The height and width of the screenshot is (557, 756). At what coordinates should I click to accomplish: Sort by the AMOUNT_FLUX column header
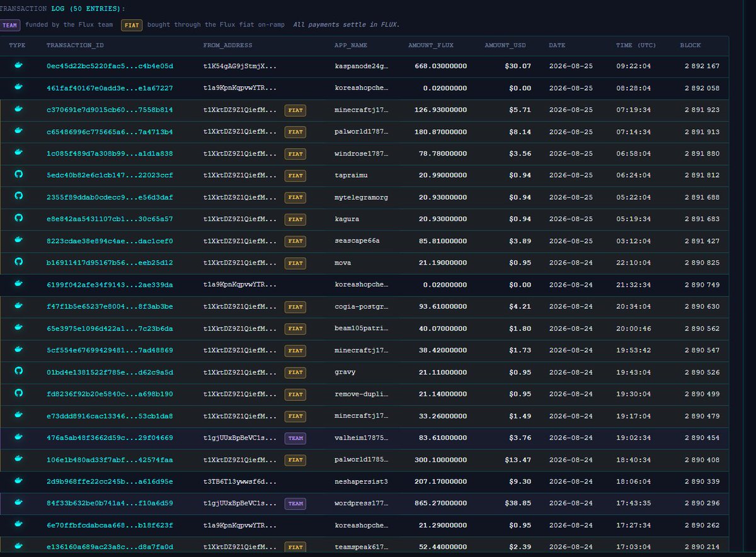(431, 45)
